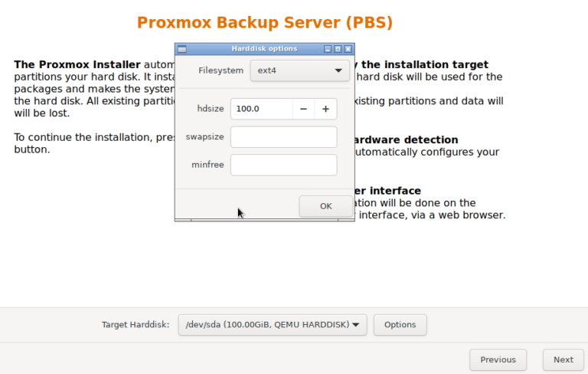This screenshot has height=374, width=588.
Task: Click the Filesystem label
Action: pyautogui.click(x=220, y=71)
